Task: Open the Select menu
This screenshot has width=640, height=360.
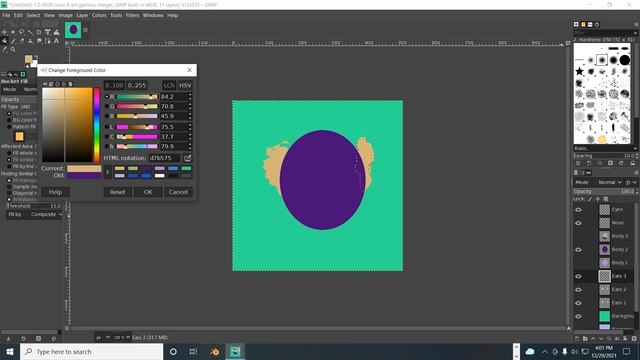Action: [x=33, y=15]
